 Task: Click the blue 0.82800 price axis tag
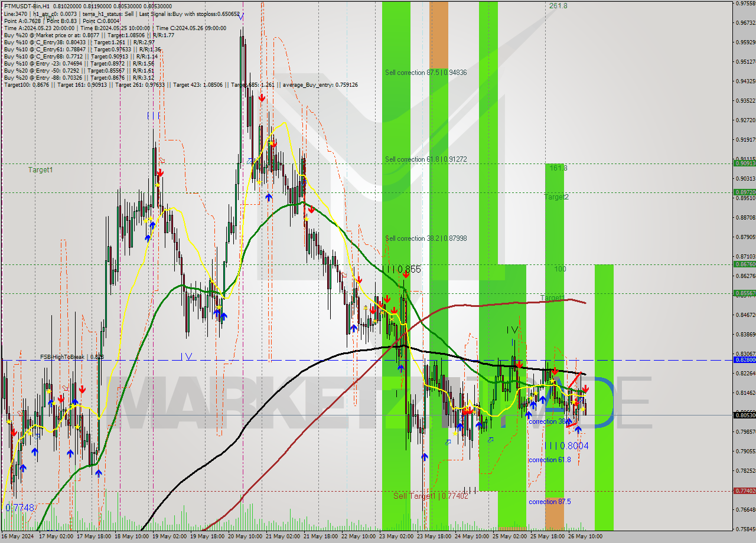click(744, 359)
